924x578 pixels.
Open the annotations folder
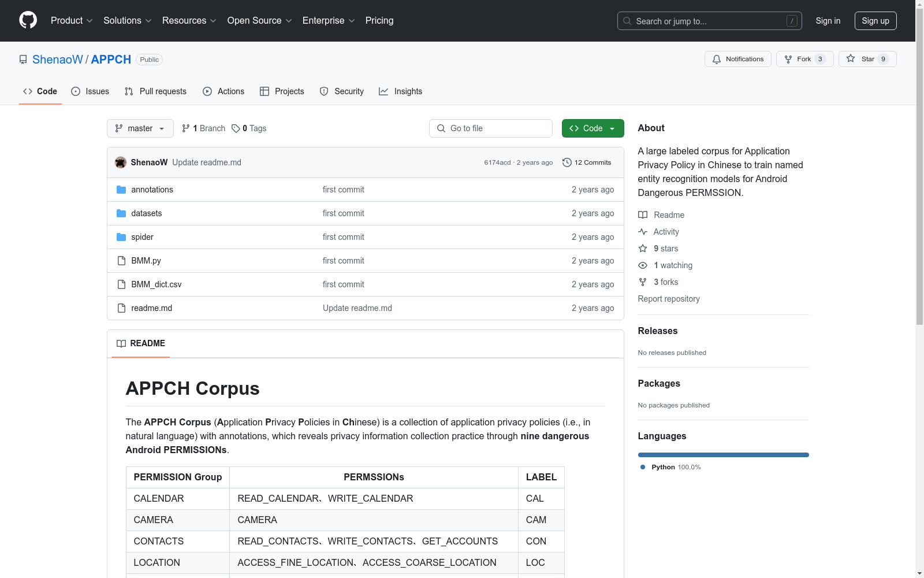tap(152, 190)
